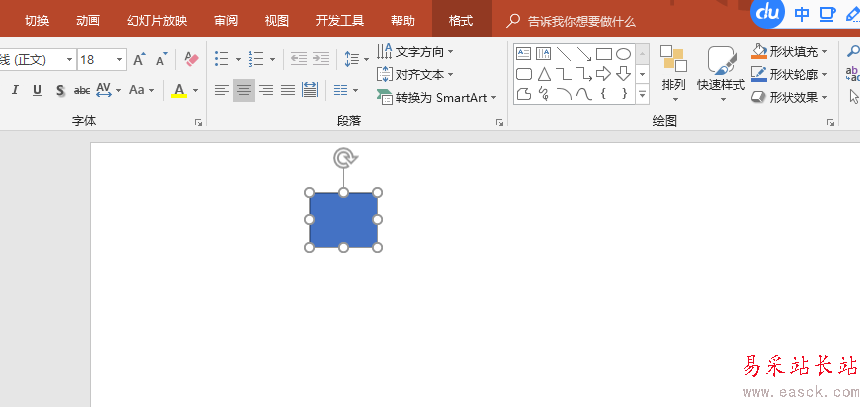
Task: Justify paragraph text
Action: point(288,90)
